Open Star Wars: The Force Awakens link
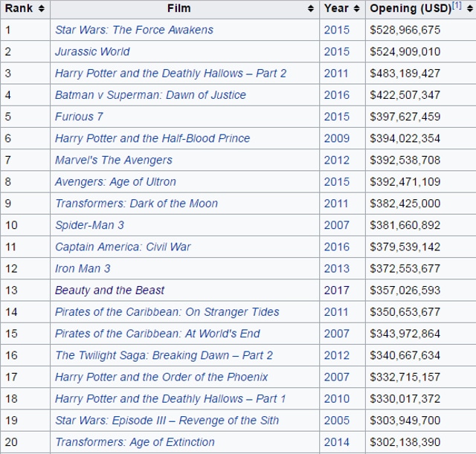476x454 pixels. (x=134, y=30)
